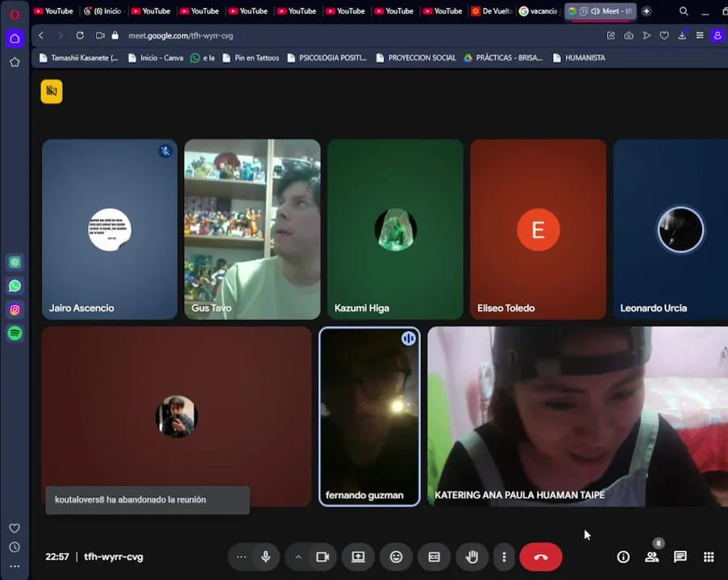Viewport: 728px width, 580px height.
Task: Open Spotify in Opera sidebar
Action: point(15,333)
